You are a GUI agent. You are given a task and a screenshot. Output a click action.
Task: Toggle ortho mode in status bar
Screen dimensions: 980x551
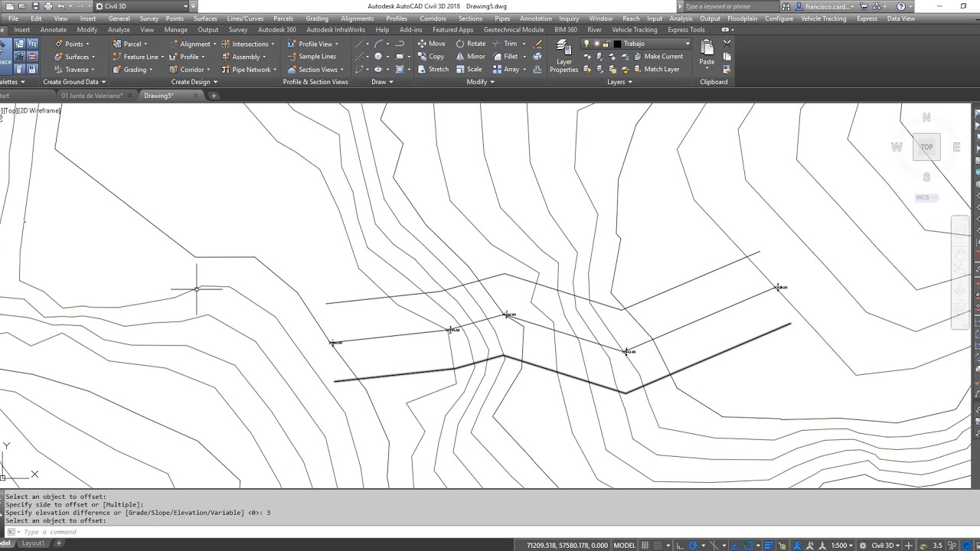click(681, 545)
